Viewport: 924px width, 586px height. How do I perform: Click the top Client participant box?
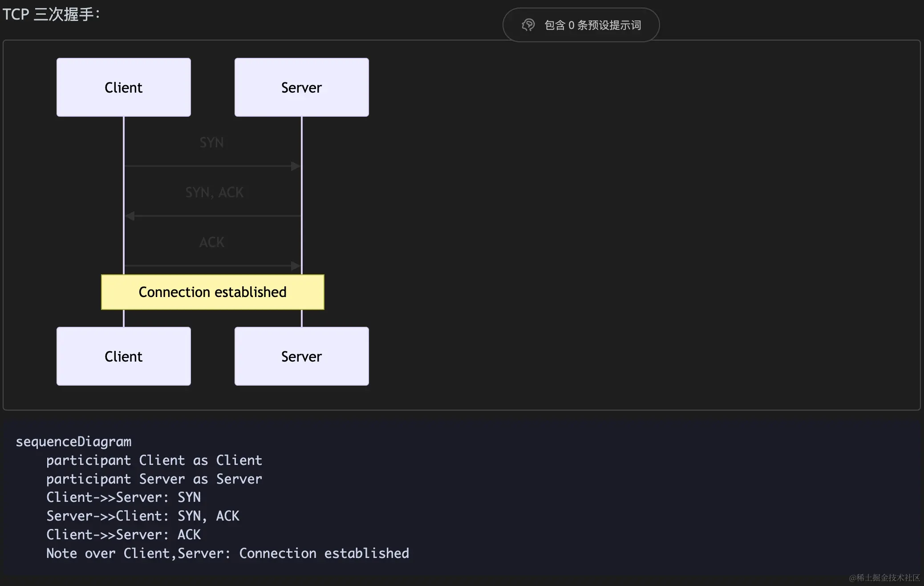click(x=124, y=88)
